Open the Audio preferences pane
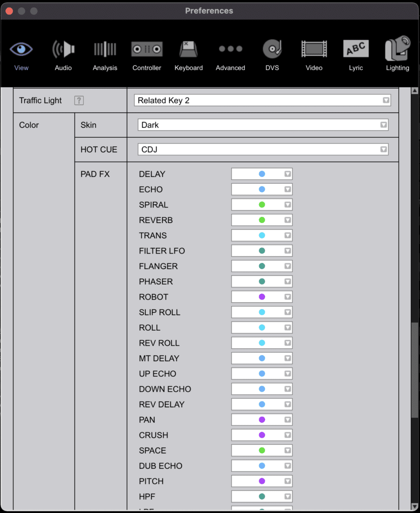Viewport: 420px width, 513px height. tap(63, 55)
